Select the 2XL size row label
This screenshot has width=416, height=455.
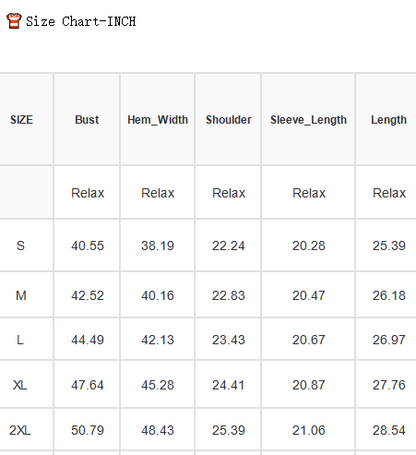pyautogui.click(x=20, y=430)
